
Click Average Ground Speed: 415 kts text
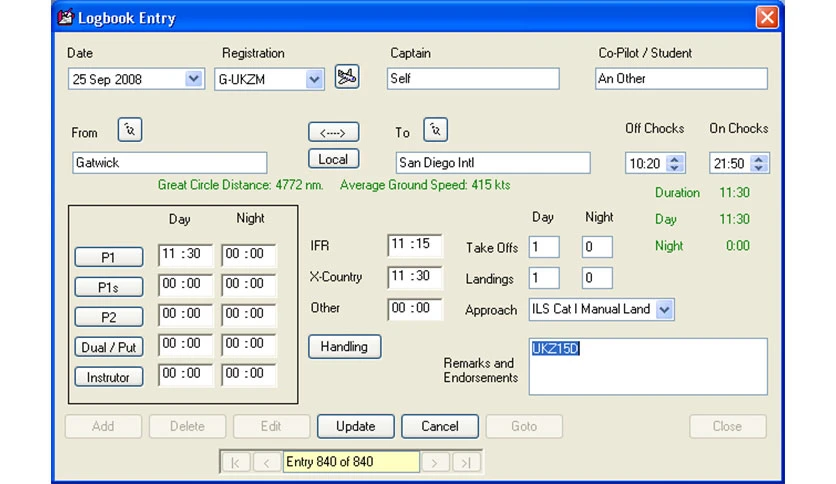tap(425, 185)
